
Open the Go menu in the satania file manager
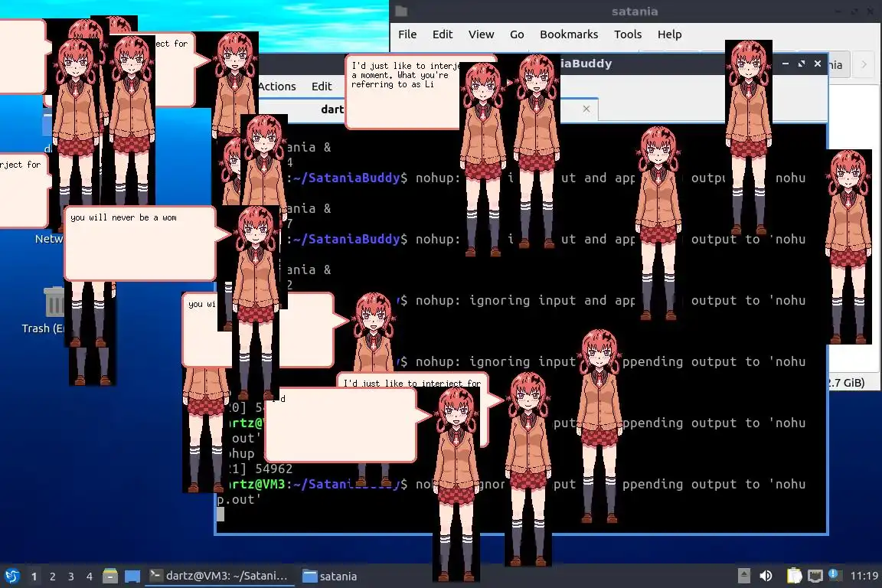tap(517, 34)
